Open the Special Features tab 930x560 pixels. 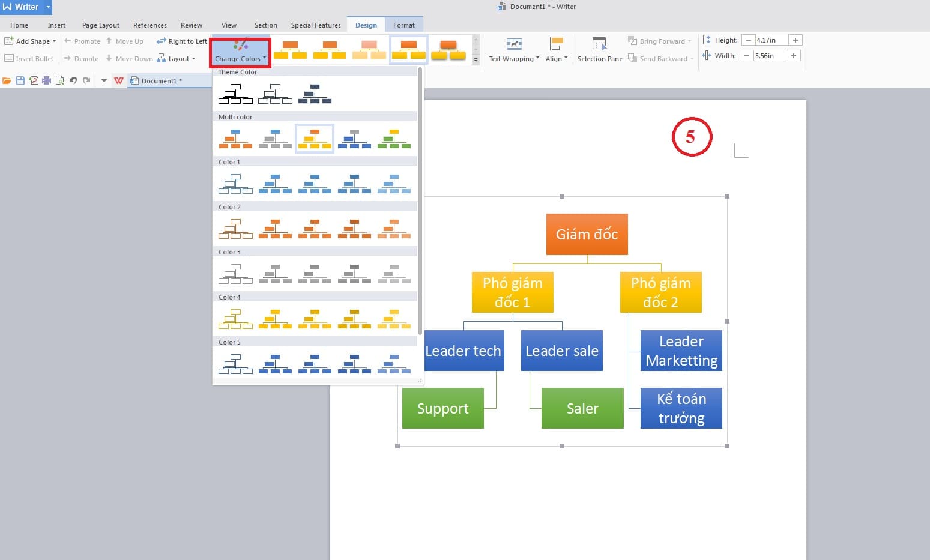(316, 25)
